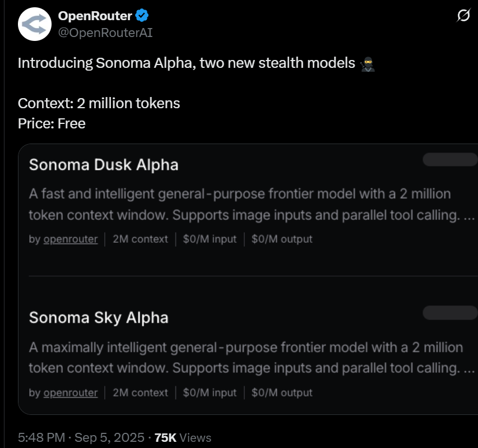Click openrouter link under Dusk Alpha
Screen dimensions: 478x448
pos(70,239)
